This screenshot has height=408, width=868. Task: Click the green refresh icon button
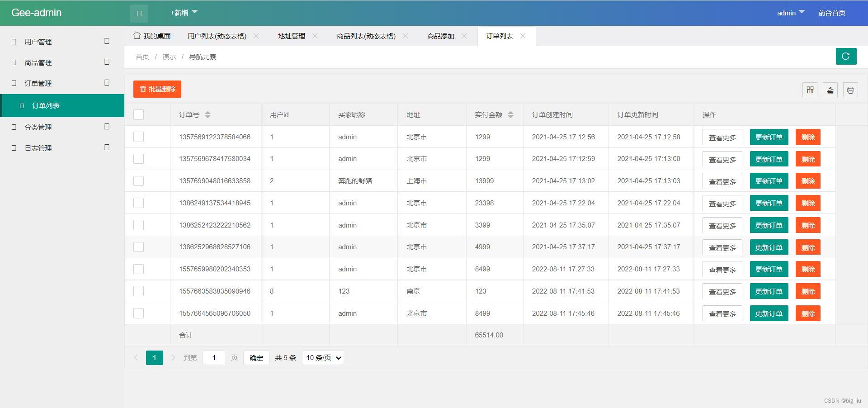point(846,56)
